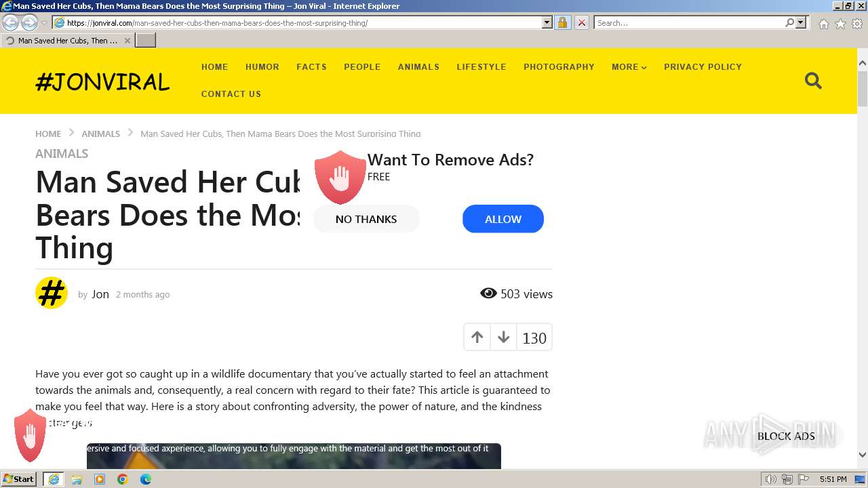Viewport: 868px width, 488px height.
Task: Open the media player taskbar icon
Action: (x=100, y=479)
